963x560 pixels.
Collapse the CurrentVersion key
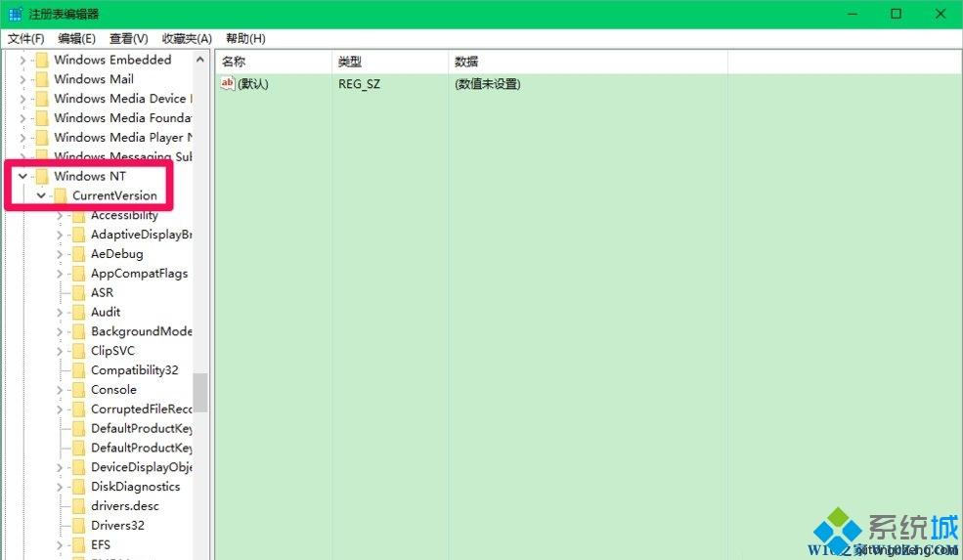click(41, 195)
